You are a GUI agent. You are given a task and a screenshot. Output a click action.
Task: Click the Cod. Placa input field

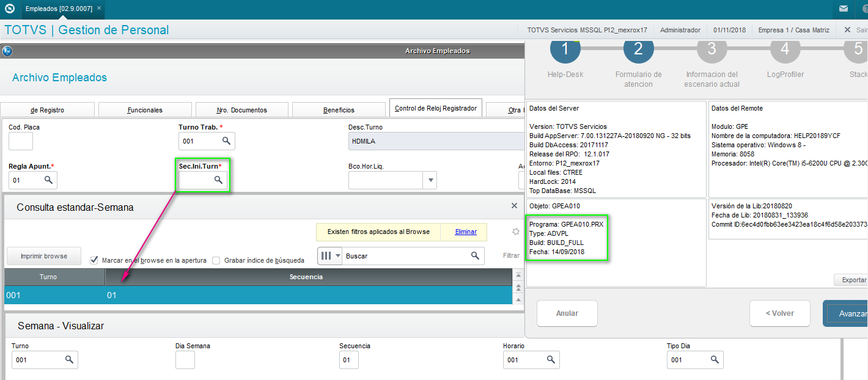coord(21,141)
